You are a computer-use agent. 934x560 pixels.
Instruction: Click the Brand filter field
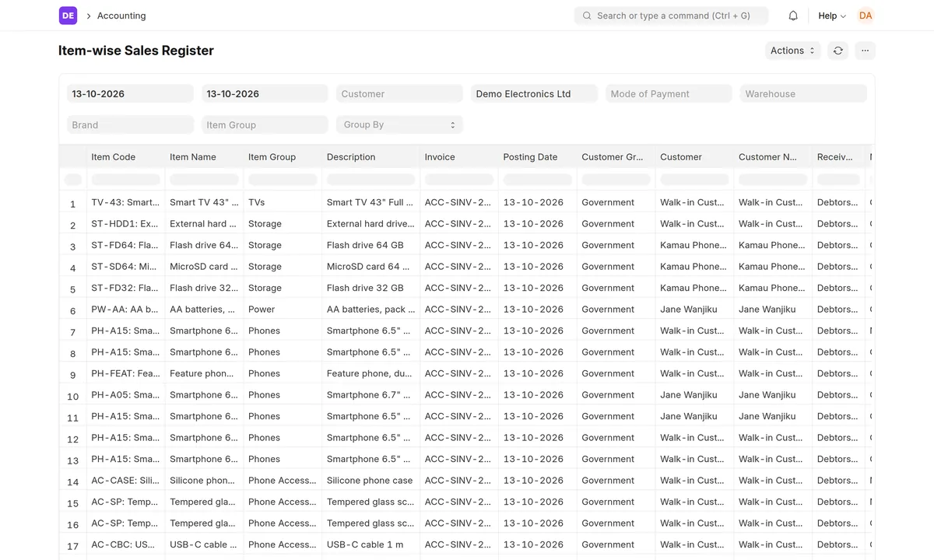tap(130, 124)
